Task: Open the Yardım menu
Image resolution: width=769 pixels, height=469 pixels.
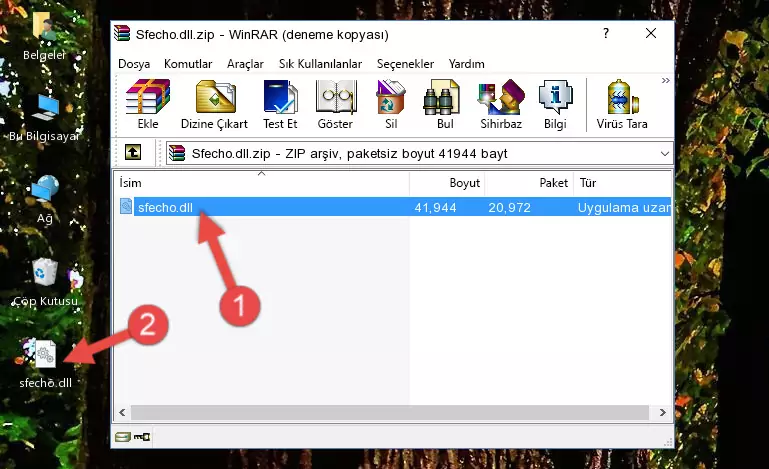Action: [x=466, y=64]
